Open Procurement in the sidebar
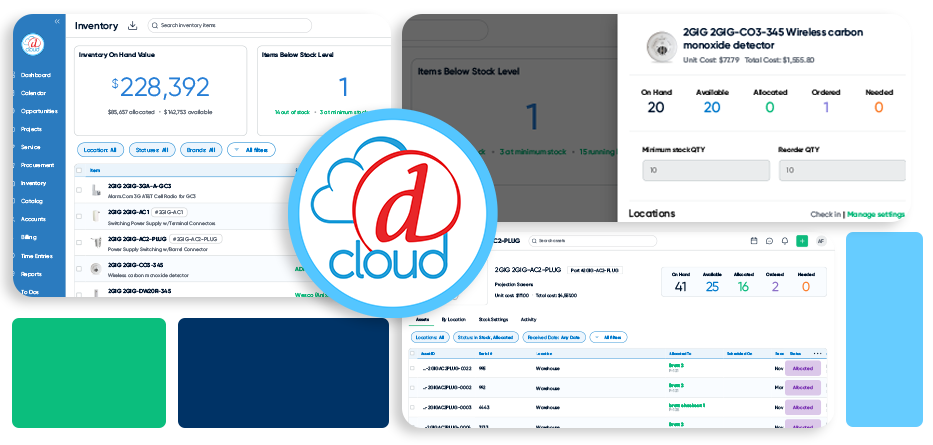Screen dimensions: 933x445 click(37, 165)
